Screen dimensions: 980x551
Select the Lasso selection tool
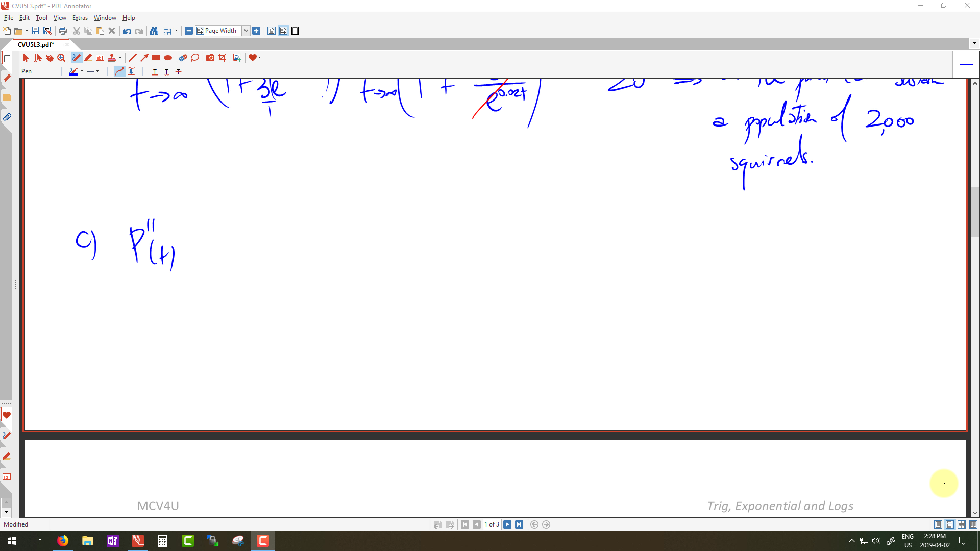(195, 58)
